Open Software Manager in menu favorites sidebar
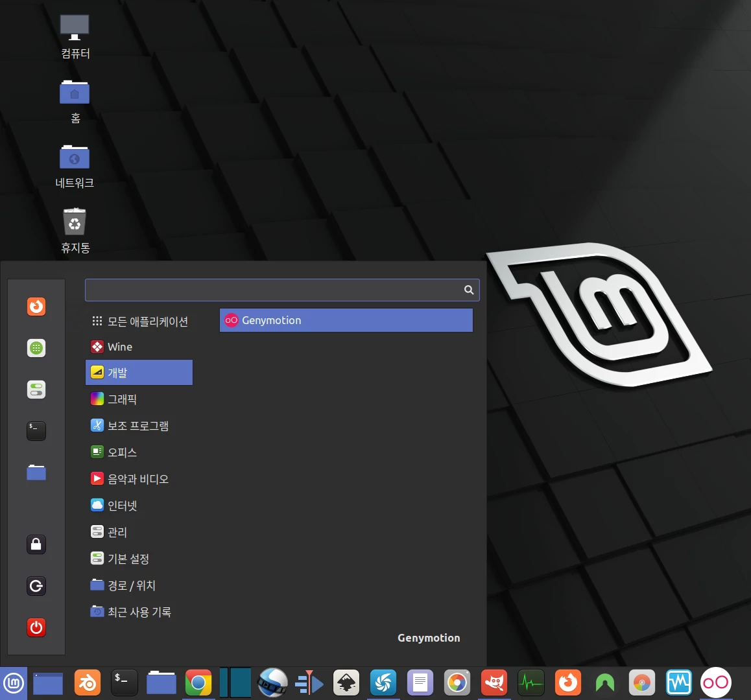Screen dimensions: 751x700 36,348
